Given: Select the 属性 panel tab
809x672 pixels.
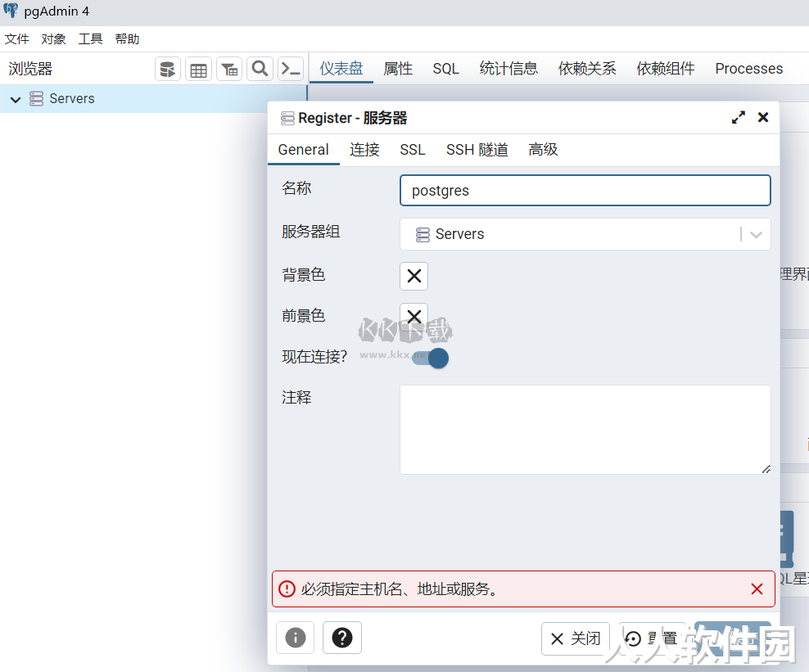Looking at the screenshot, I should point(398,69).
